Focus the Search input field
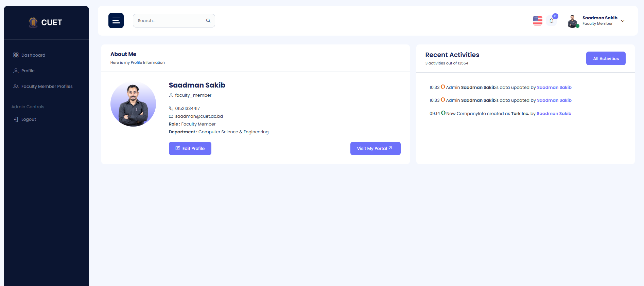Image resolution: width=644 pixels, height=286 pixels. point(169,21)
